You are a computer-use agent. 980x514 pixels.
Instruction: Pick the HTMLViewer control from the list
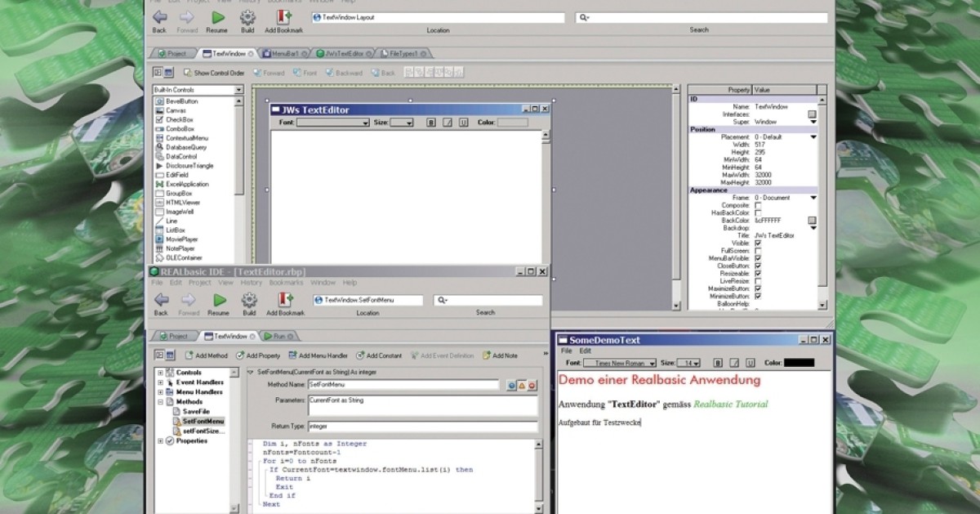pyautogui.click(x=183, y=202)
